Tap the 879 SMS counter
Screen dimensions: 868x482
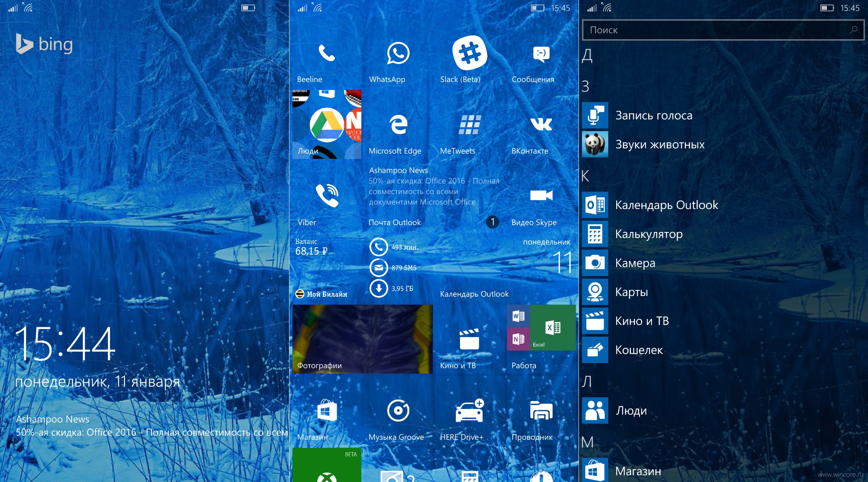coord(393,268)
